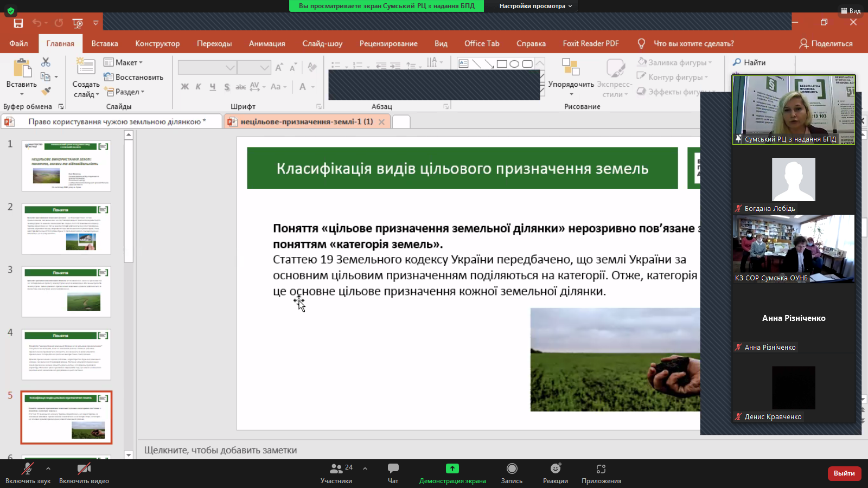Click the Redo icon in quick access toolbar
Screen dimensions: 868x488
pyautogui.click(x=59, y=23)
